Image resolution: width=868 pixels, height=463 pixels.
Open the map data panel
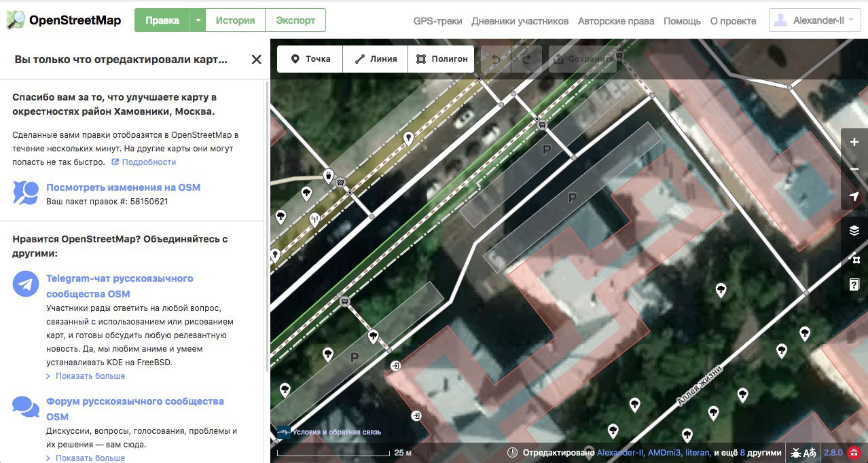(854, 258)
